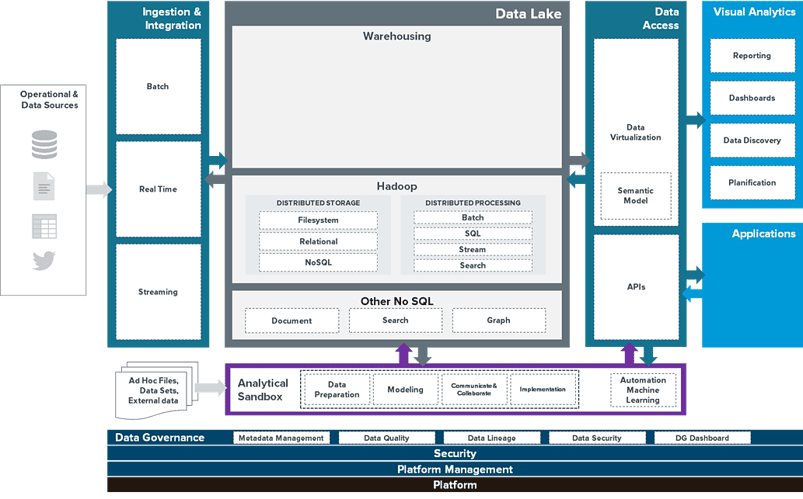Select the Streaming ingestion box
803x499 pixels.
pyautogui.click(x=158, y=292)
